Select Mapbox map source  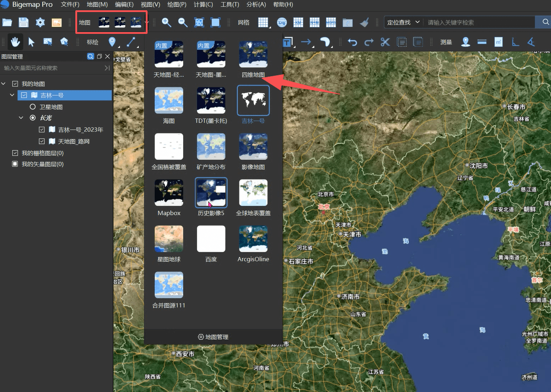pos(169,198)
